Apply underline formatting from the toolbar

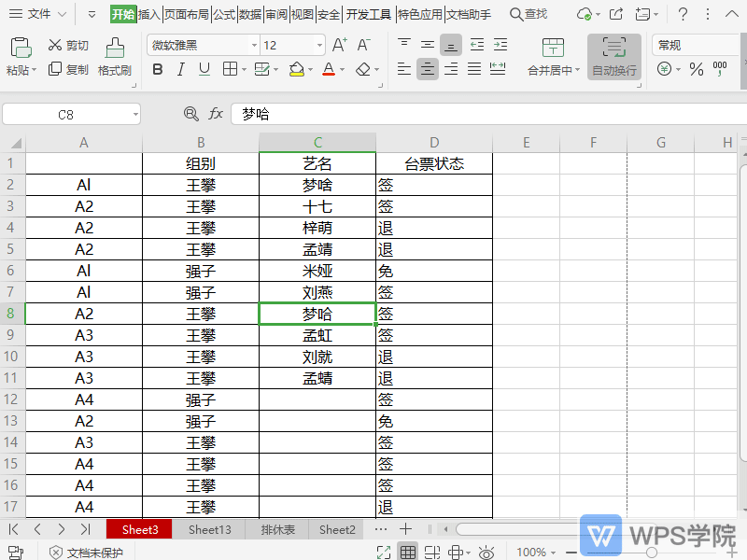click(x=204, y=68)
